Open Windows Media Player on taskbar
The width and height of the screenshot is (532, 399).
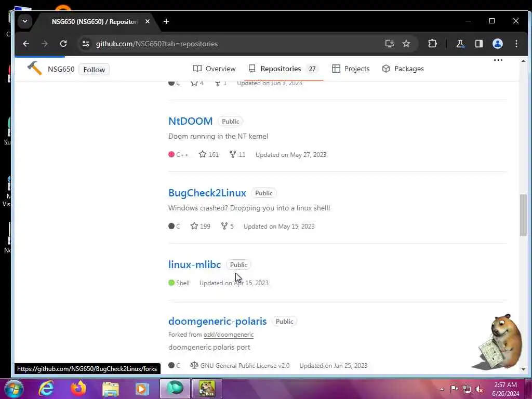click(x=142, y=389)
